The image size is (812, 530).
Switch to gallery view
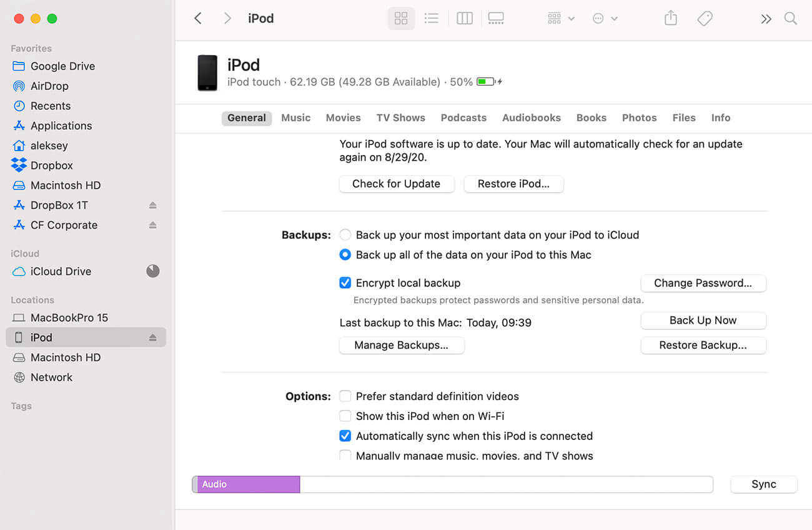click(496, 18)
